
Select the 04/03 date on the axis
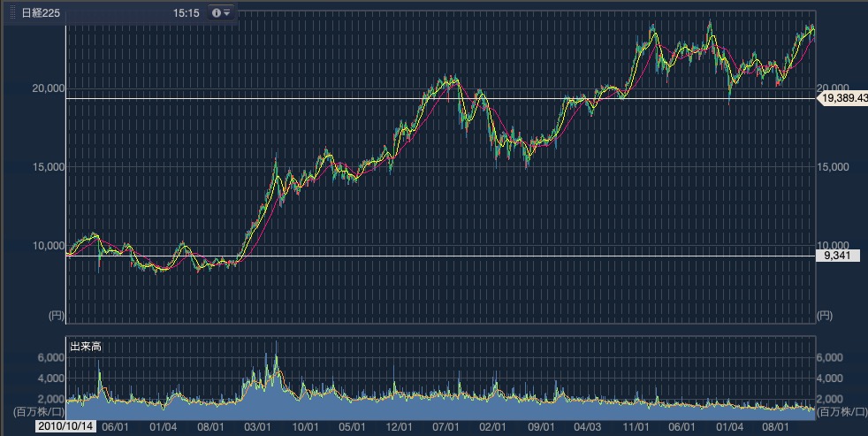[x=588, y=425]
